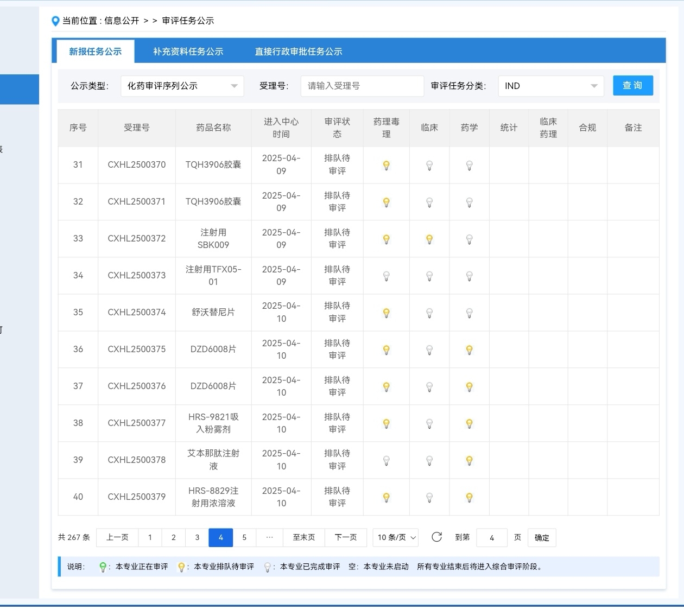Click 受理号 CXHL2500379 cell
The height and width of the screenshot is (616, 684).
(x=137, y=497)
